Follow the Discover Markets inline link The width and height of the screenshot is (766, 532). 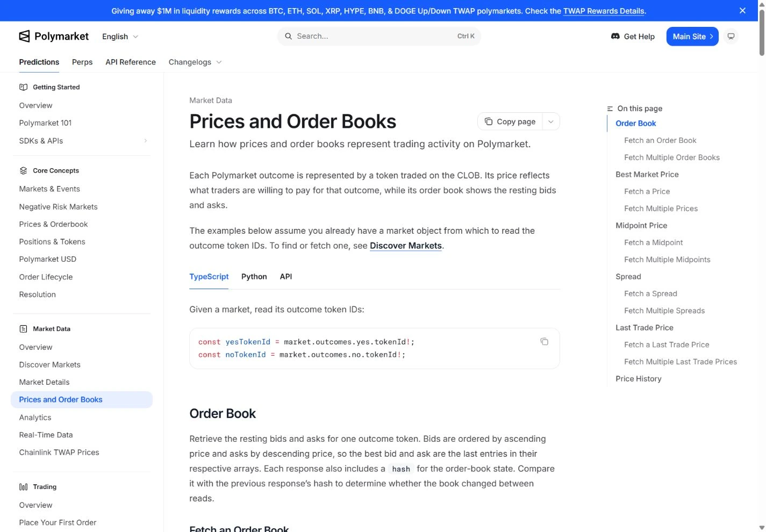pyautogui.click(x=406, y=246)
